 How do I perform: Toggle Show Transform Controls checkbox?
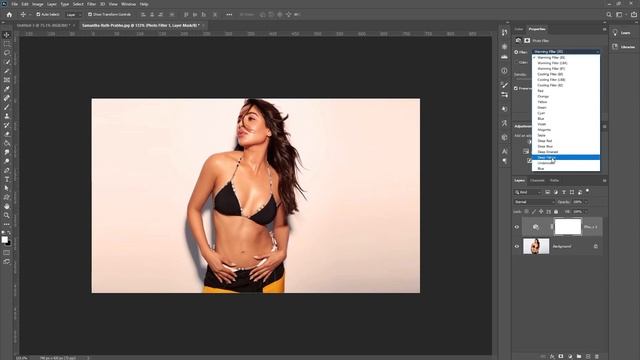(x=90, y=15)
